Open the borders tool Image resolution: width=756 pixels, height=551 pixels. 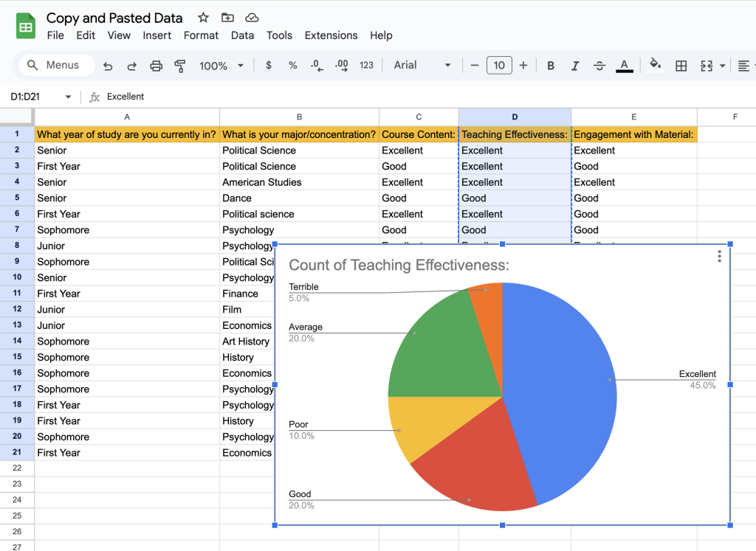click(x=681, y=66)
